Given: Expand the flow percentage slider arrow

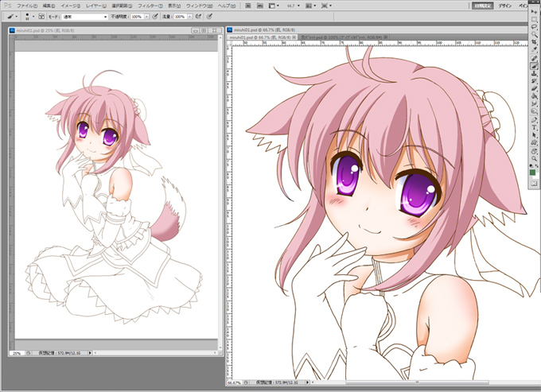Looking at the screenshot, I should point(189,16).
